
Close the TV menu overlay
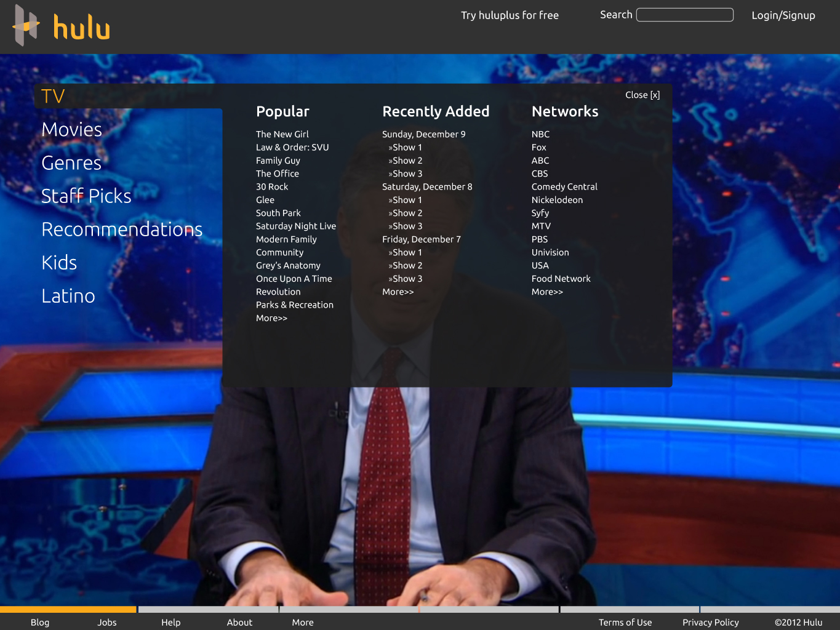(x=642, y=95)
